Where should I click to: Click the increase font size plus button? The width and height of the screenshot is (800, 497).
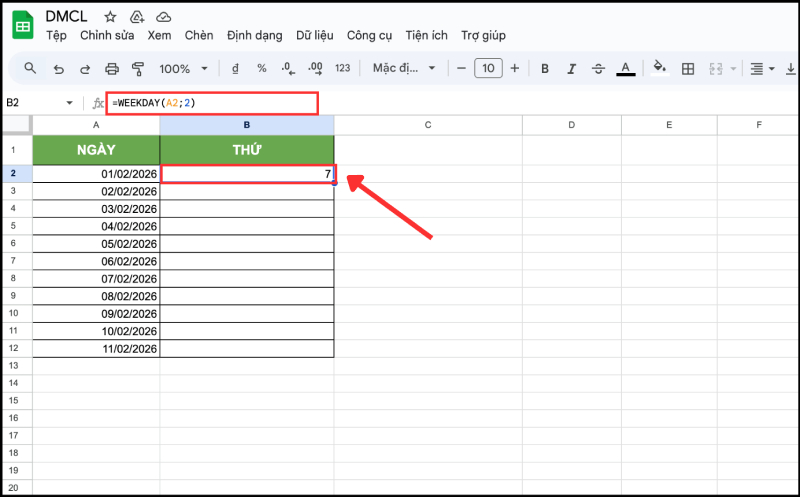(x=514, y=69)
